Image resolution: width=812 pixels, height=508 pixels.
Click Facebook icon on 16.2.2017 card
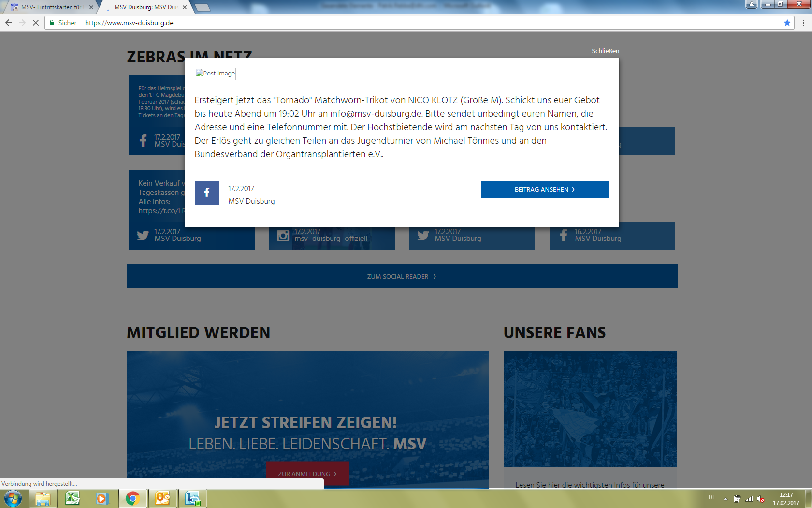[x=564, y=235]
